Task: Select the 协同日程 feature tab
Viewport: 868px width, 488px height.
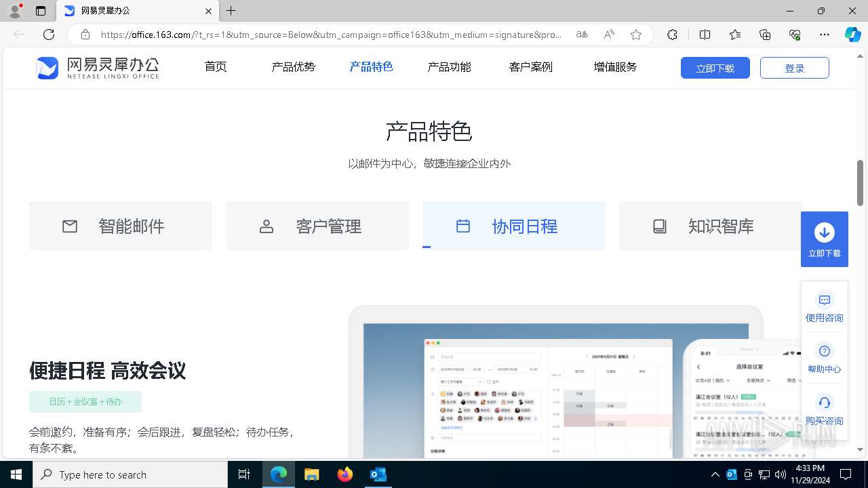Action: pos(514,226)
